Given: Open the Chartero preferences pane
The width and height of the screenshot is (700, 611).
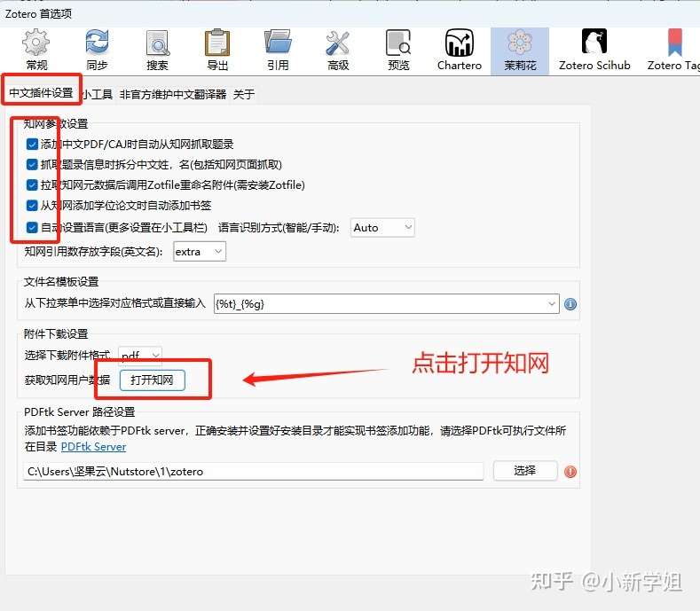Looking at the screenshot, I should pos(460,51).
